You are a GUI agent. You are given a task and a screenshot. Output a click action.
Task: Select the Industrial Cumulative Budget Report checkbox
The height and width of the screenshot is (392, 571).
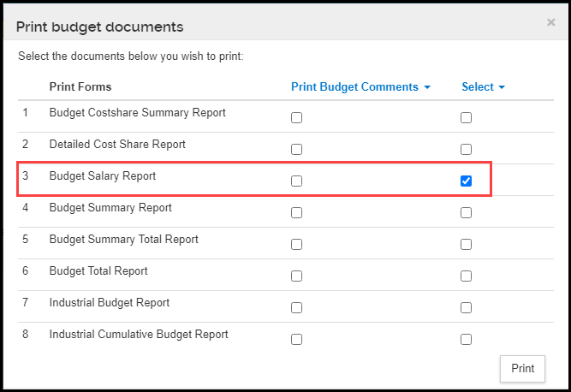pos(466,339)
